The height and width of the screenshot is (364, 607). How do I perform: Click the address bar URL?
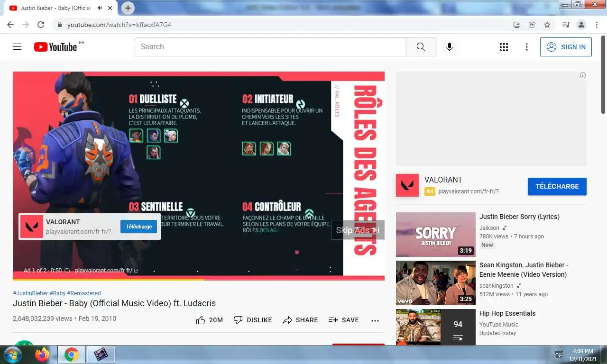pyautogui.click(x=119, y=25)
